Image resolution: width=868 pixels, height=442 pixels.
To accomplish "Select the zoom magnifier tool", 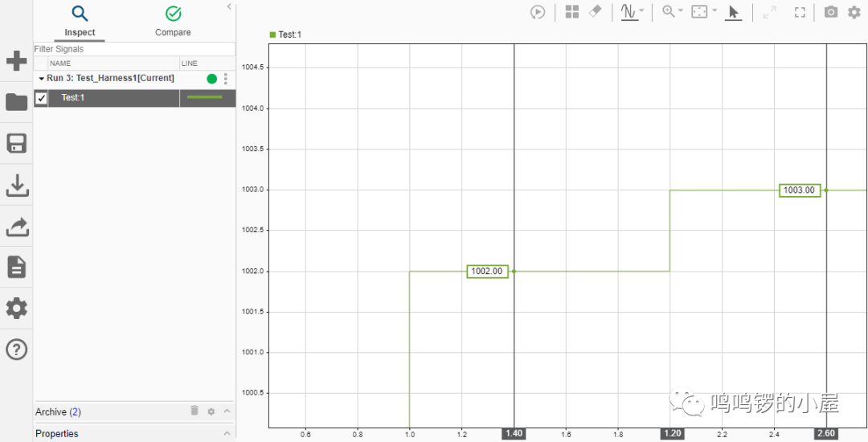I will point(669,12).
